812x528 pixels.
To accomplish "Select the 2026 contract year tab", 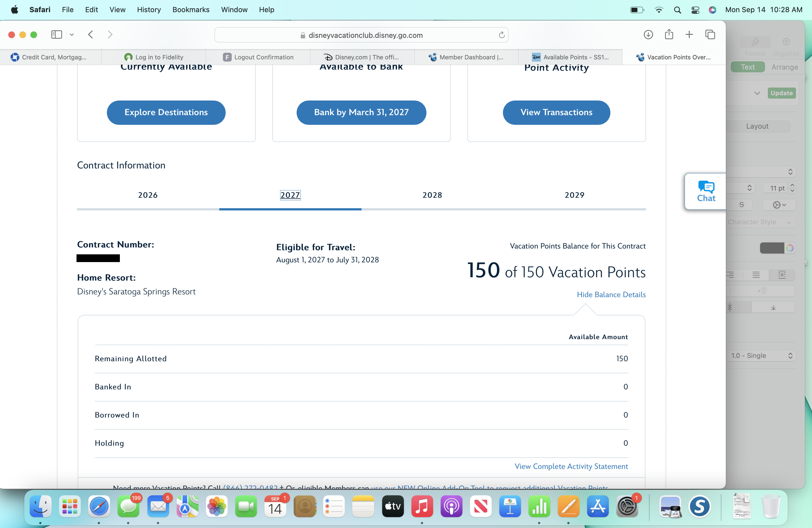I will point(148,195).
